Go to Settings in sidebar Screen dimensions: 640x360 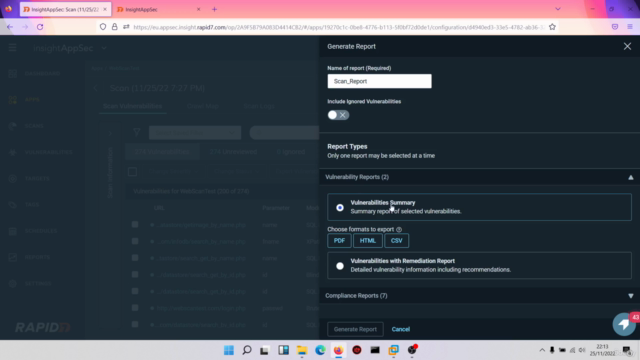pyautogui.click(x=38, y=283)
